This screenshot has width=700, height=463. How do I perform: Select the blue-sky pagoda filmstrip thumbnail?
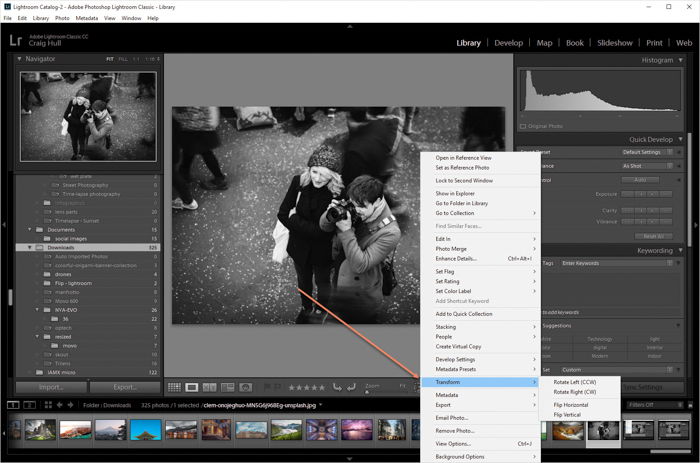(x=146, y=430)
